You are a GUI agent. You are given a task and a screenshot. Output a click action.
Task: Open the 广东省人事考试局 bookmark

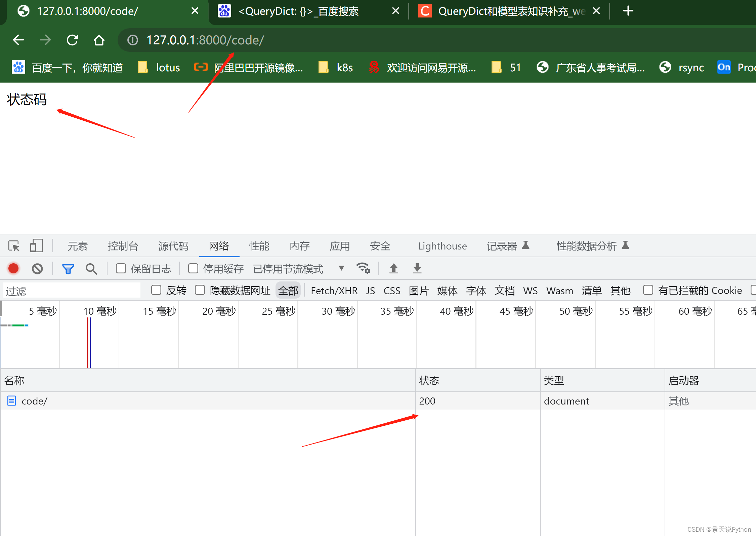590,68
